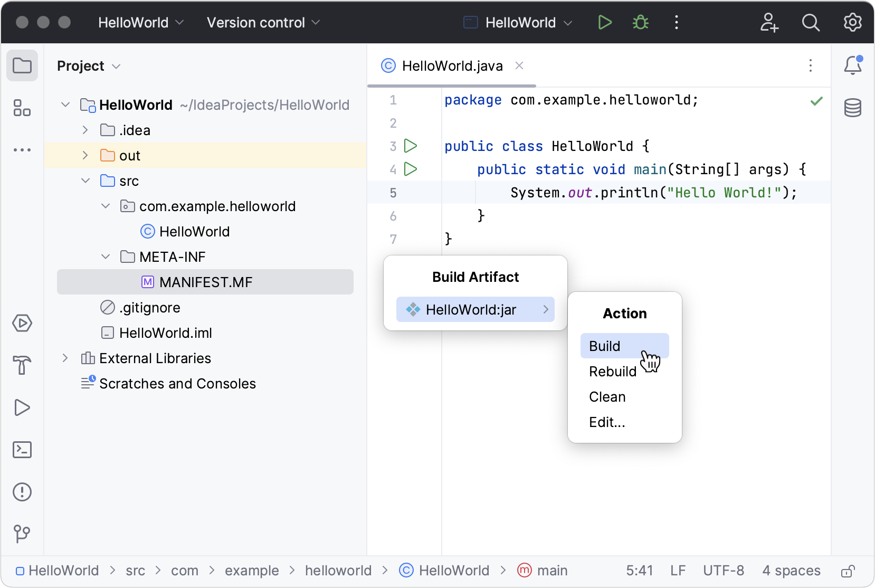Open the Terminal tool window
The width and height of the screenshot is (875, 588).
(22, 450)
